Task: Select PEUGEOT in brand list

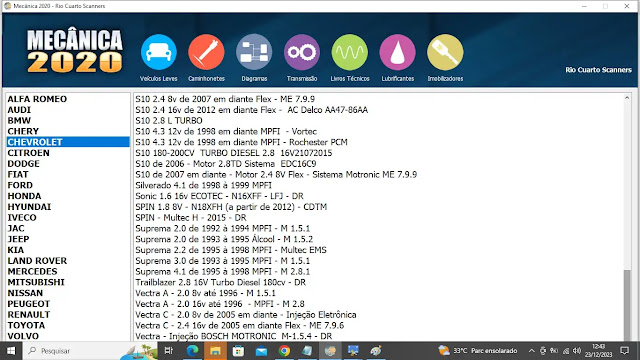Action: coord(68,304)
